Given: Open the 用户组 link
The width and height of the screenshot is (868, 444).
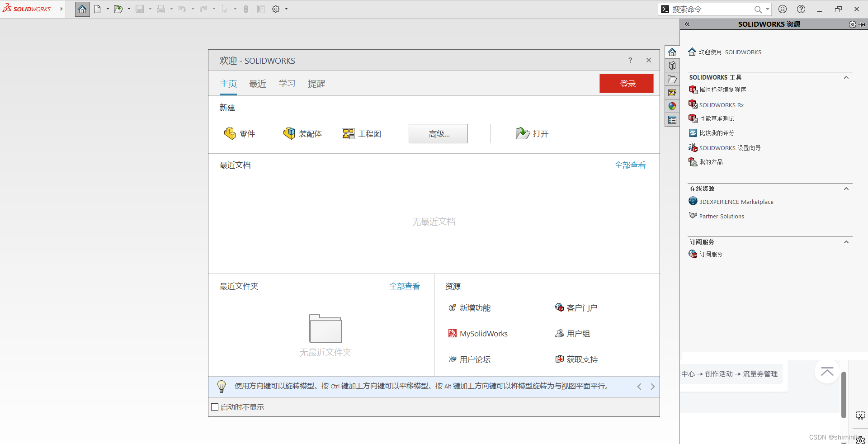Looking at the screenshot, I should coord(572,334).
